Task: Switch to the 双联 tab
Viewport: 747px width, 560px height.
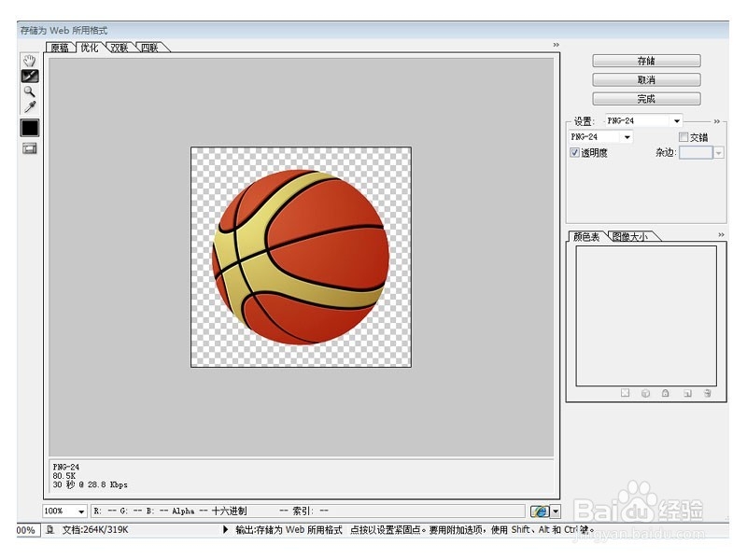Action: [120, 48]
